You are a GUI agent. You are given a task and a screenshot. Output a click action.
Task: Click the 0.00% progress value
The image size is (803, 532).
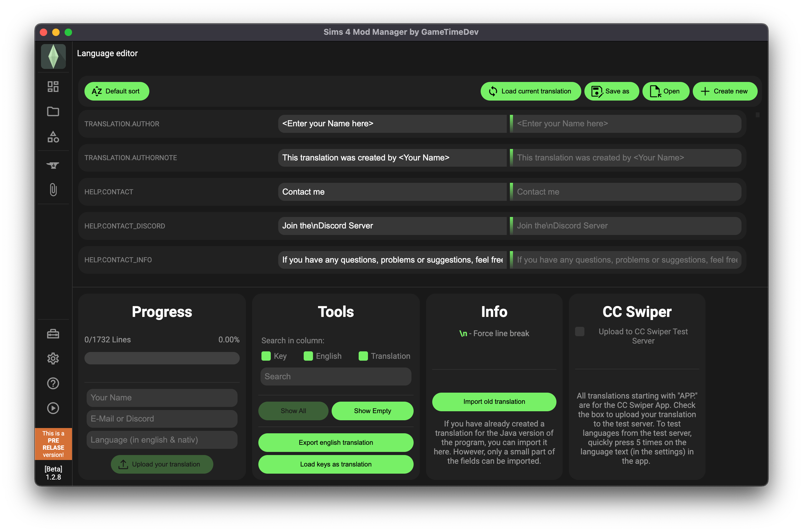pos(229,340)
